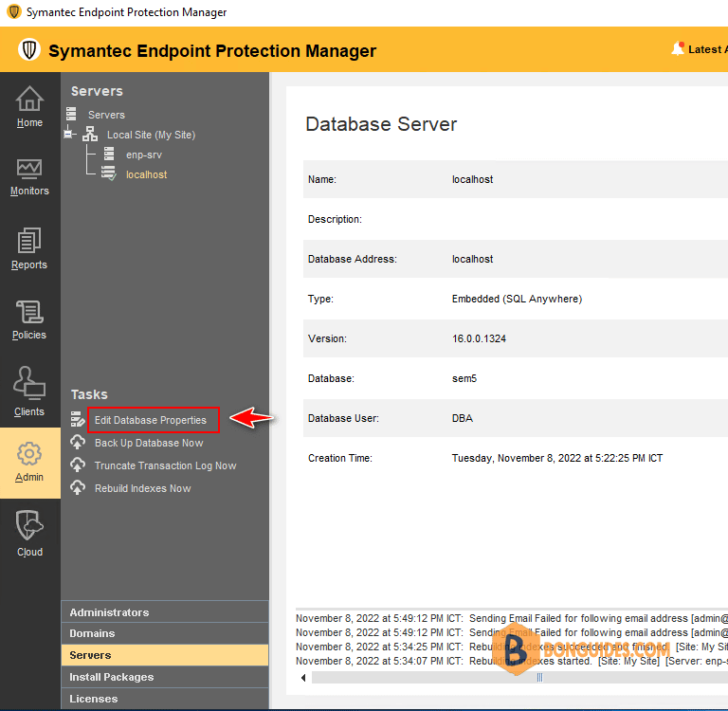Open the Clients section icon

point(29,383)
